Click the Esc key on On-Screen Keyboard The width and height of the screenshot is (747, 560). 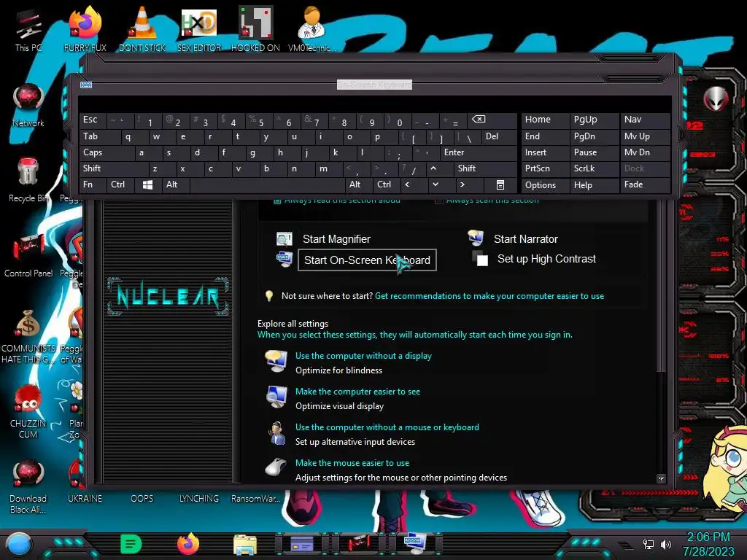pyautogui.click(x=93, y=120)
